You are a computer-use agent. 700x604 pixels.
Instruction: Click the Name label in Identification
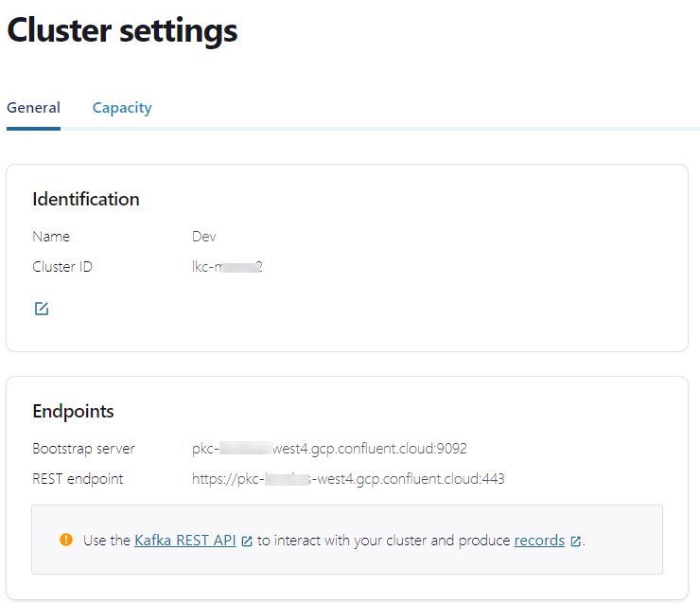pyautogui.click(x=51, y=237)
